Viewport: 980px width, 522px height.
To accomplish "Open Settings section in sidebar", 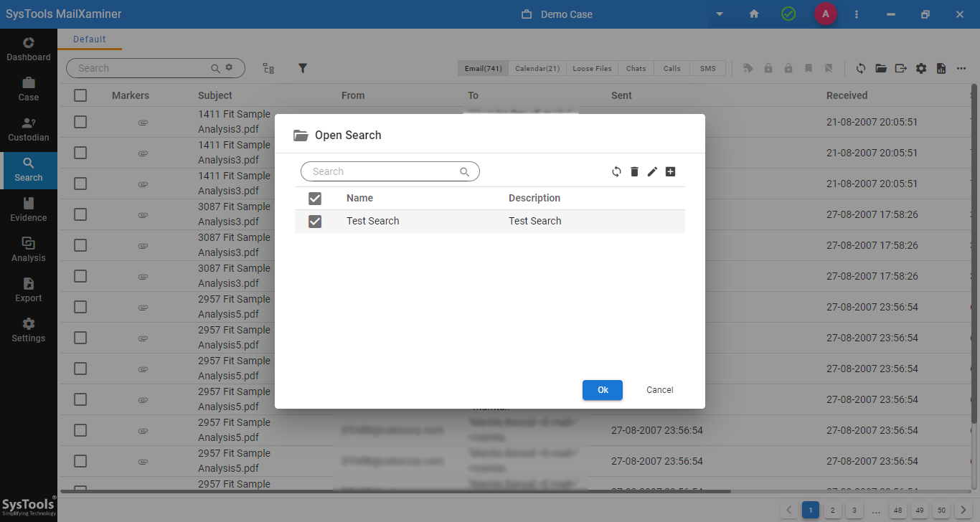I will [29, 331].
